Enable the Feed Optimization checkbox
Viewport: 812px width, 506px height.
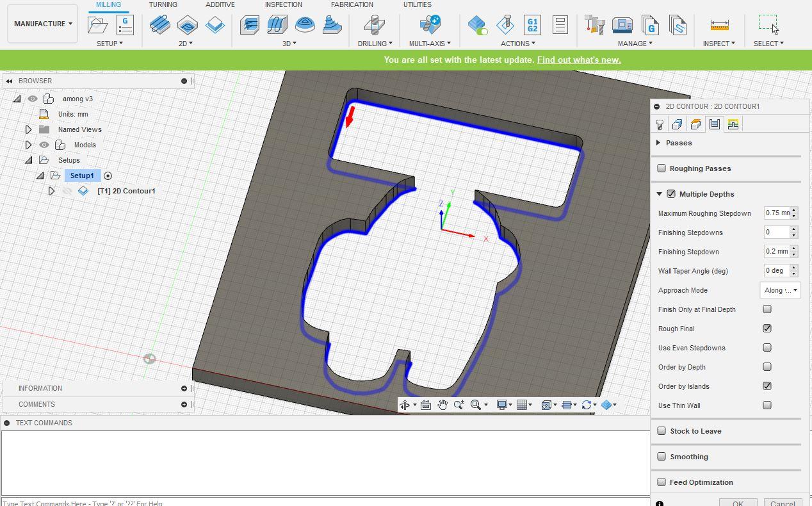662,482
